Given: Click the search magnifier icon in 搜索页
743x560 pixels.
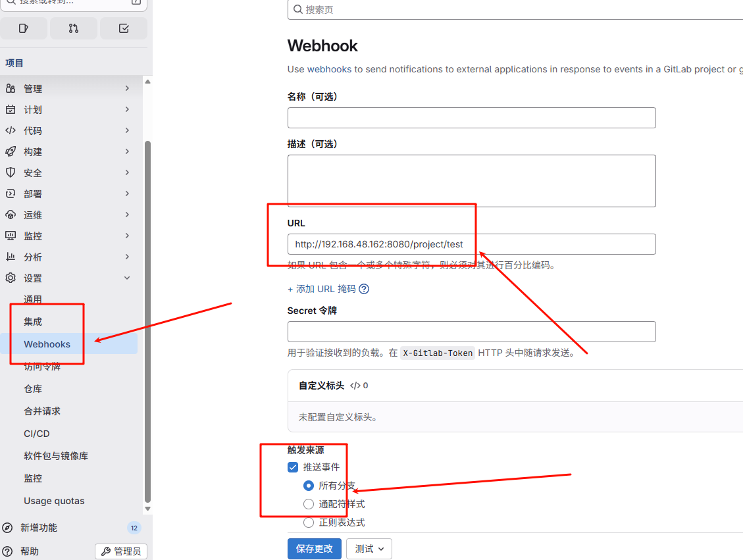Looking at the screenshot, I should pos(298,9).
